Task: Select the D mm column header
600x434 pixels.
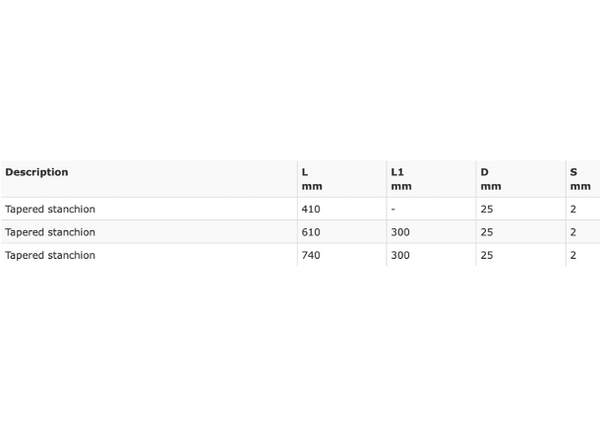Action: click(x=491, y=179)
